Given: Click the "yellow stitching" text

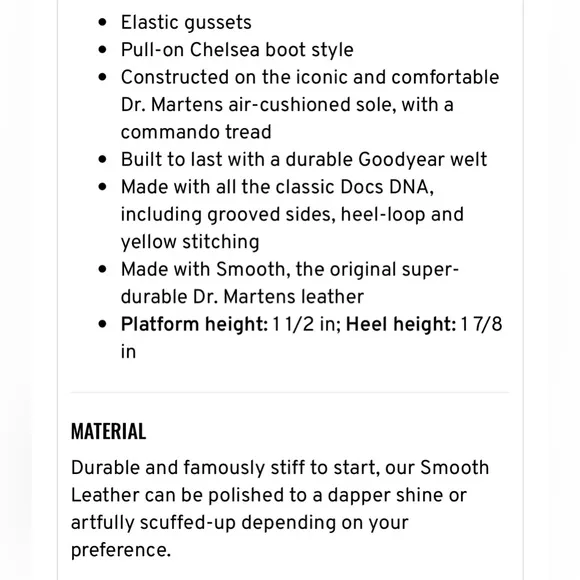Looking at the screenshot, I should tap(190, 242).
